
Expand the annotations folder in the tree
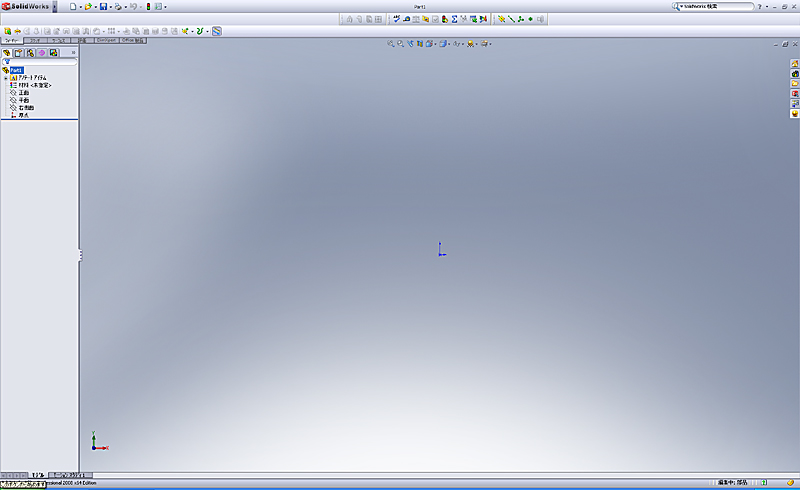5,77
